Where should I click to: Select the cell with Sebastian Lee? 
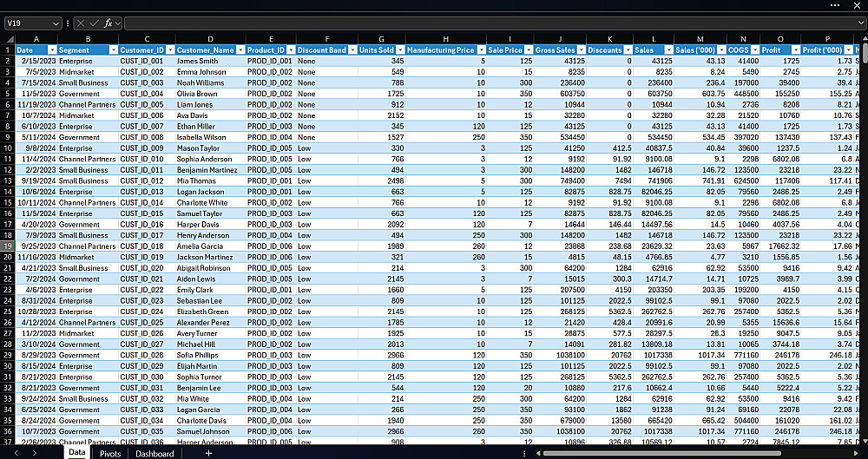point(210,300)
